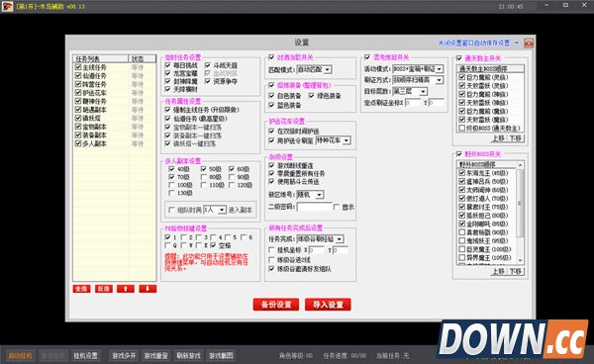Click 游戏重登 in bottom bar

155,356
